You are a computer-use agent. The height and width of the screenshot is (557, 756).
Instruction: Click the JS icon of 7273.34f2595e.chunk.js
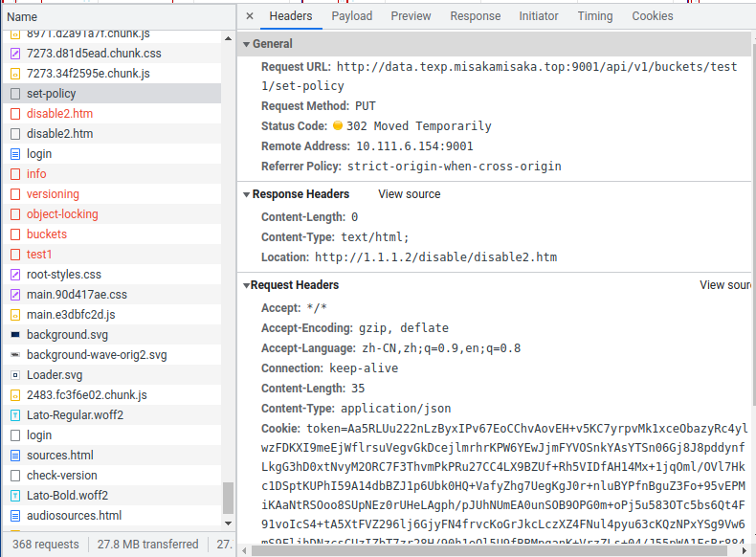tap(15, 74)
